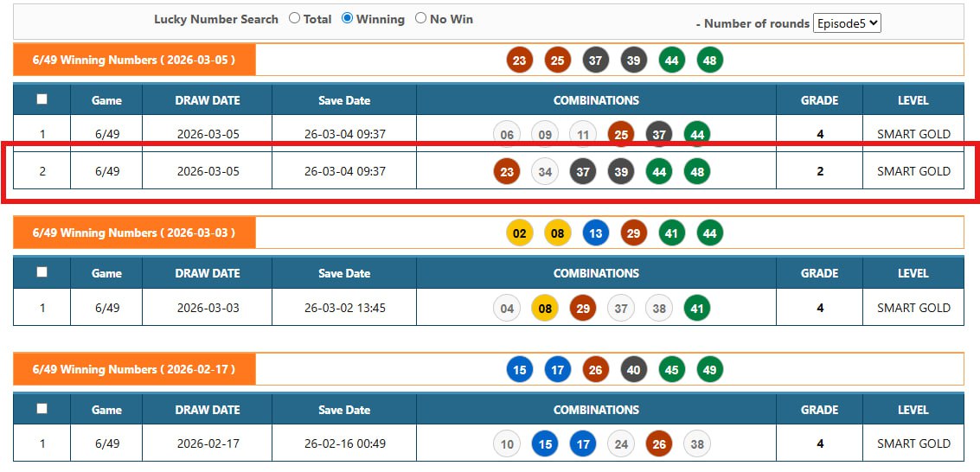The width and height of the screenshot is (980, 472).
Task: Select the Total radio button
Action: point(294,18)
